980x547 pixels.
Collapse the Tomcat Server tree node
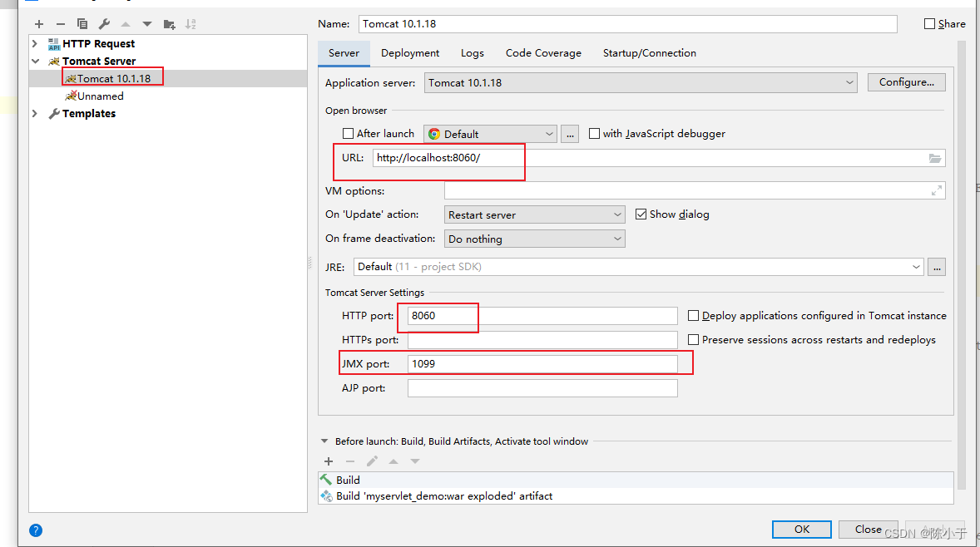[x=35, y=61]
